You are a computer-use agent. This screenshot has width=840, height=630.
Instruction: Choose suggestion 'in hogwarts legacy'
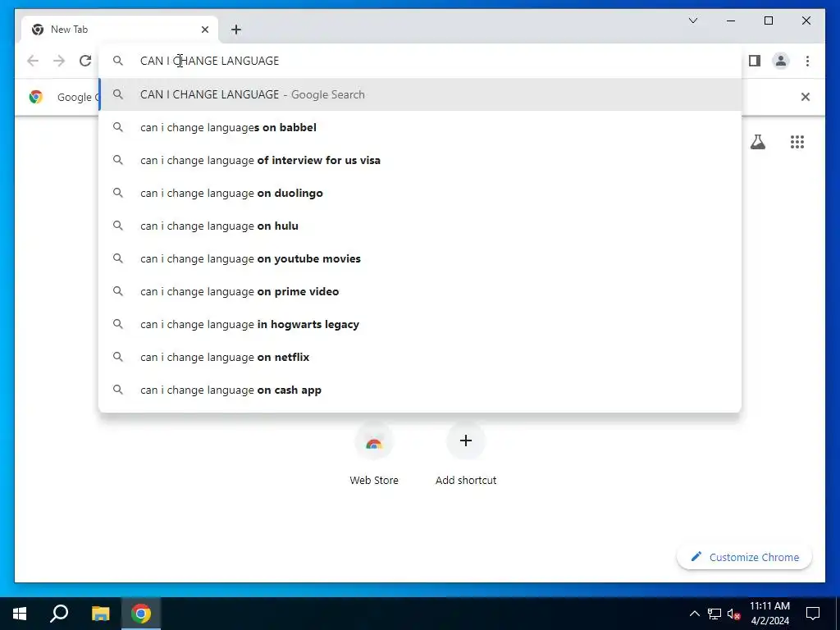pos(421,324)
